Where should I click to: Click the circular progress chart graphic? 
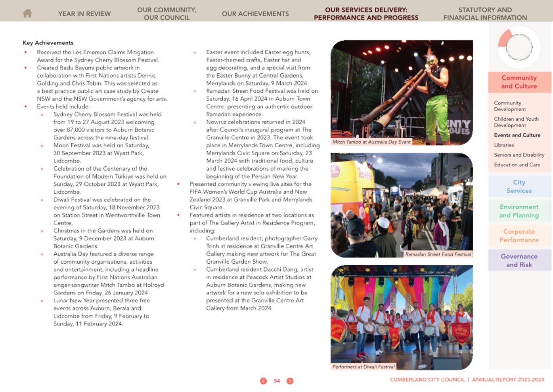click(x=519, y=47)
